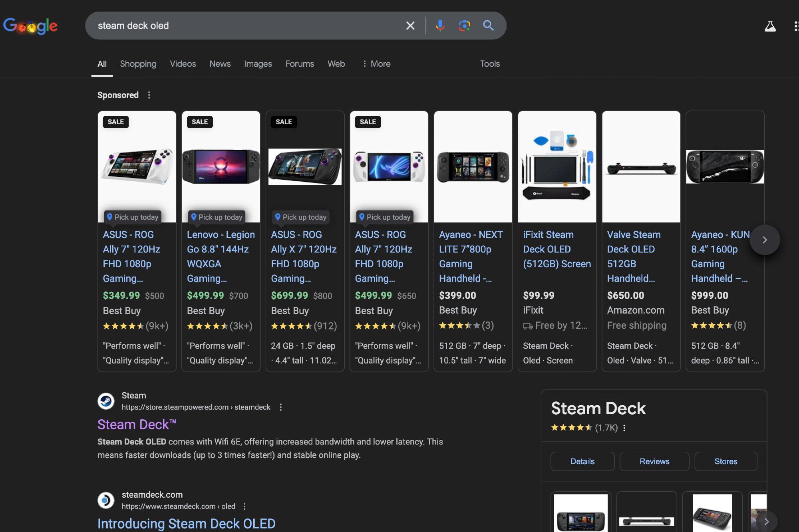Click the steamdeck.com favicon icon
Viewport: 799px width, 532px height.
(106, 500)
